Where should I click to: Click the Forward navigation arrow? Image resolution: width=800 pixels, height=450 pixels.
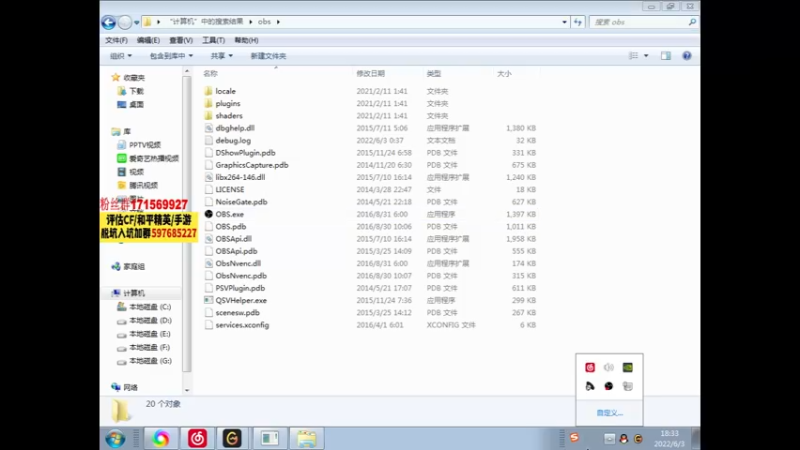124,22
